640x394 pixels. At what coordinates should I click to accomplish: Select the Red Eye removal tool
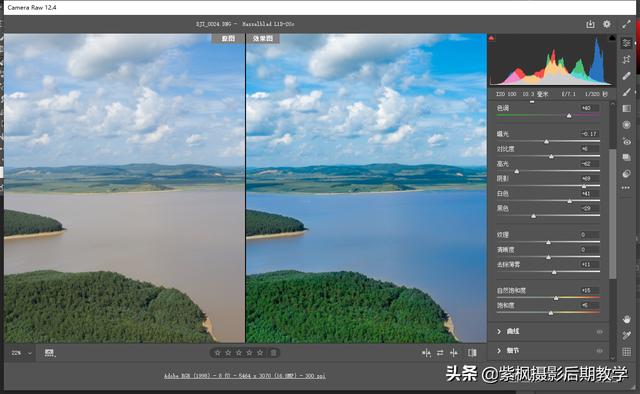(x=627, y=141)
